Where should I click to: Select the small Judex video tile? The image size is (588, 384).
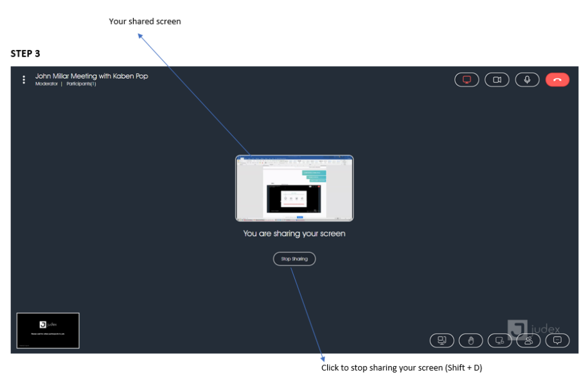[48, 331]
